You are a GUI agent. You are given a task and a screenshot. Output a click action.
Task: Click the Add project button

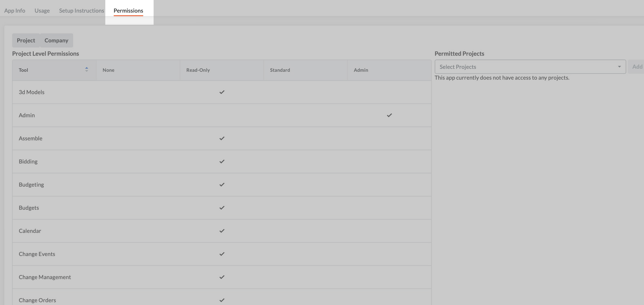click(636, 67)
